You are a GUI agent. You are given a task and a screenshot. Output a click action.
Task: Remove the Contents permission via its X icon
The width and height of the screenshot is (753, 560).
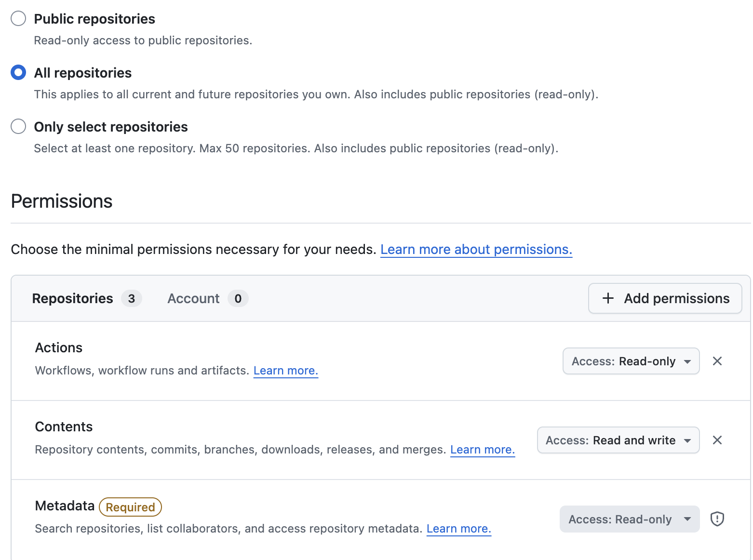point(717,440)
